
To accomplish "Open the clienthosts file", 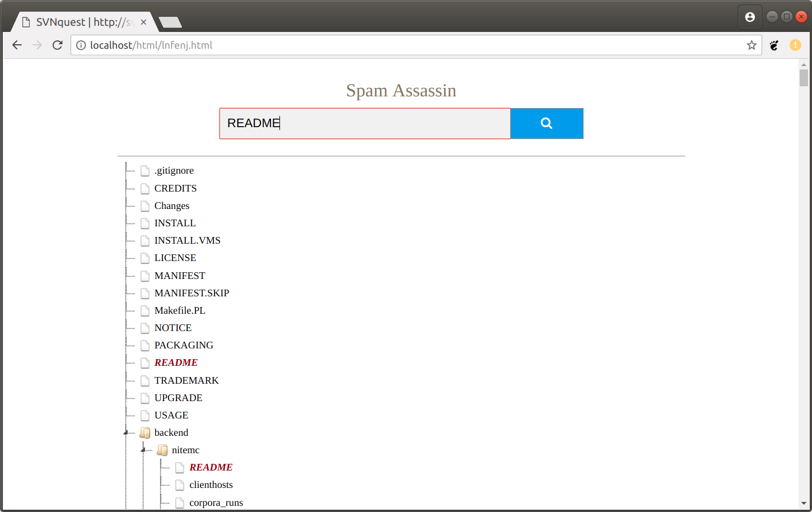I will click(x=211, y=485).
